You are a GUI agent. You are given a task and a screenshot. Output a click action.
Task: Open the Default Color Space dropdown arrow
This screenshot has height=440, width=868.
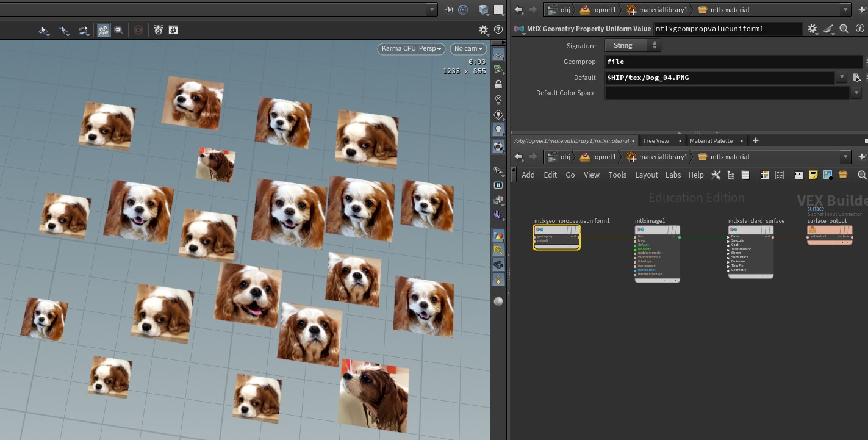856,93
